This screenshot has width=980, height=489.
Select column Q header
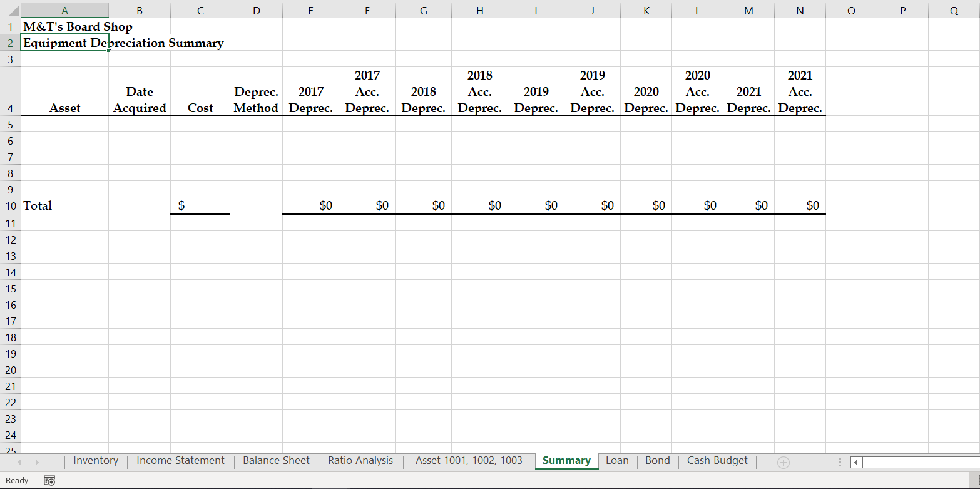point(954,10)
